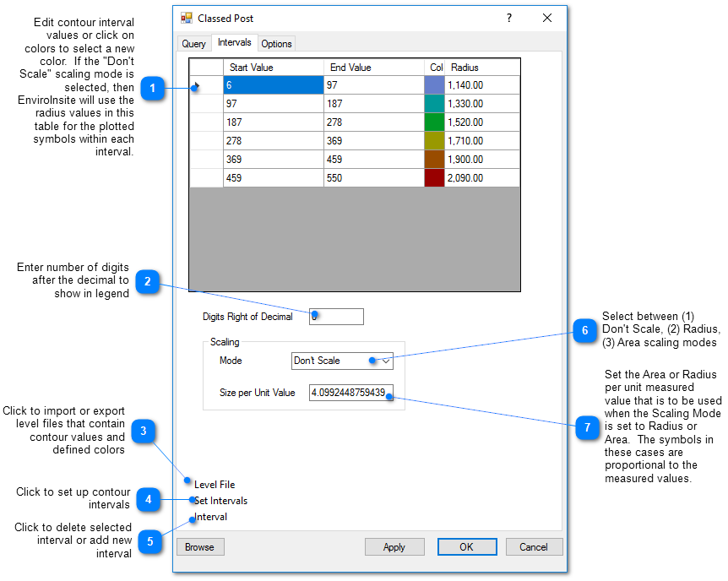
Task: Click the Digits Right of Decimal field
Action: point(336,317)
